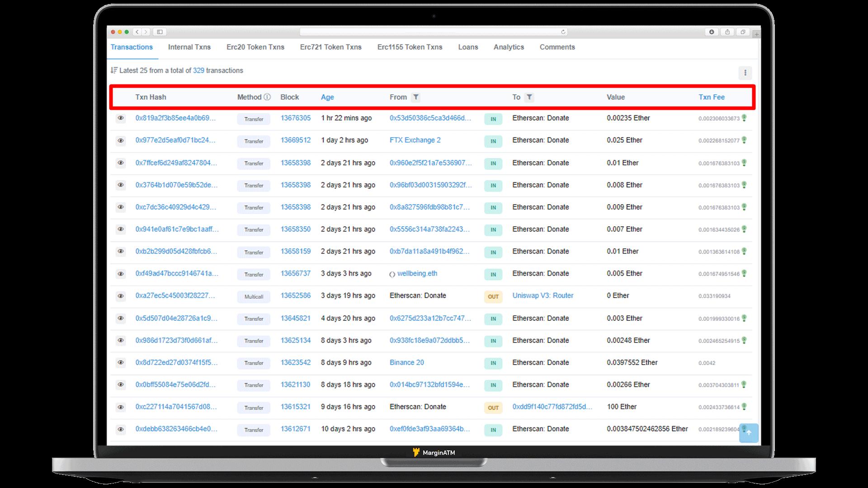Open the wellbeing.eth sender link
Image resolution: width=868 pixels, height=488 pixels.
pyautogui.click(x=417, y=273)
